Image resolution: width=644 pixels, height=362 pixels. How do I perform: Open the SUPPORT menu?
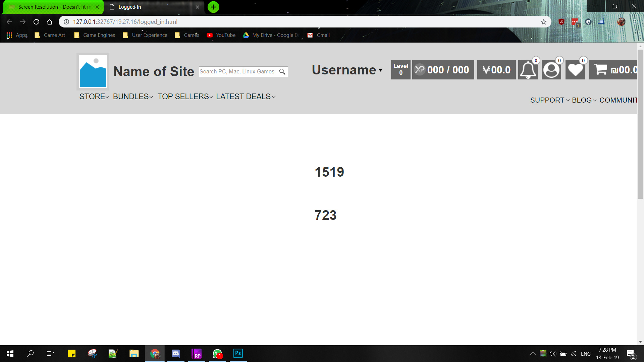pos(549,100)
